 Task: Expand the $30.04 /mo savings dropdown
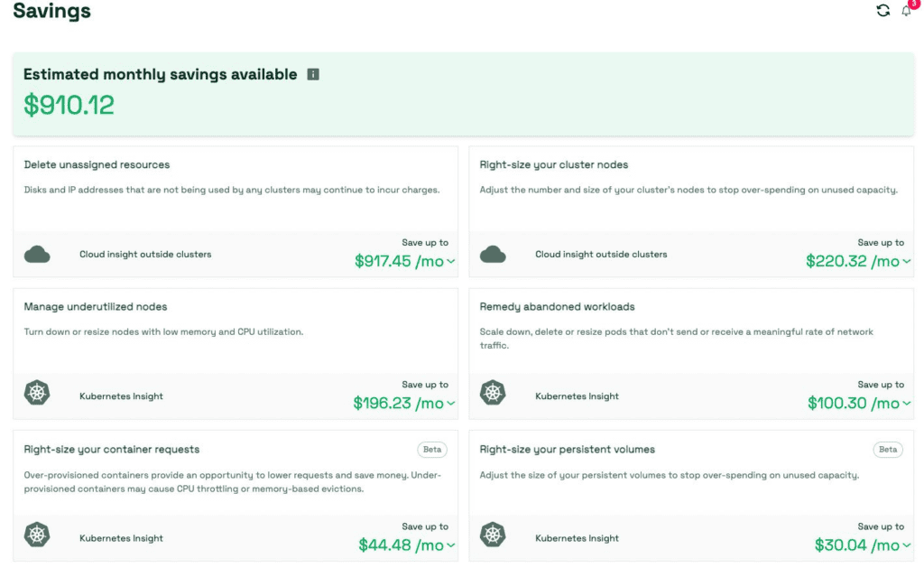909,545
